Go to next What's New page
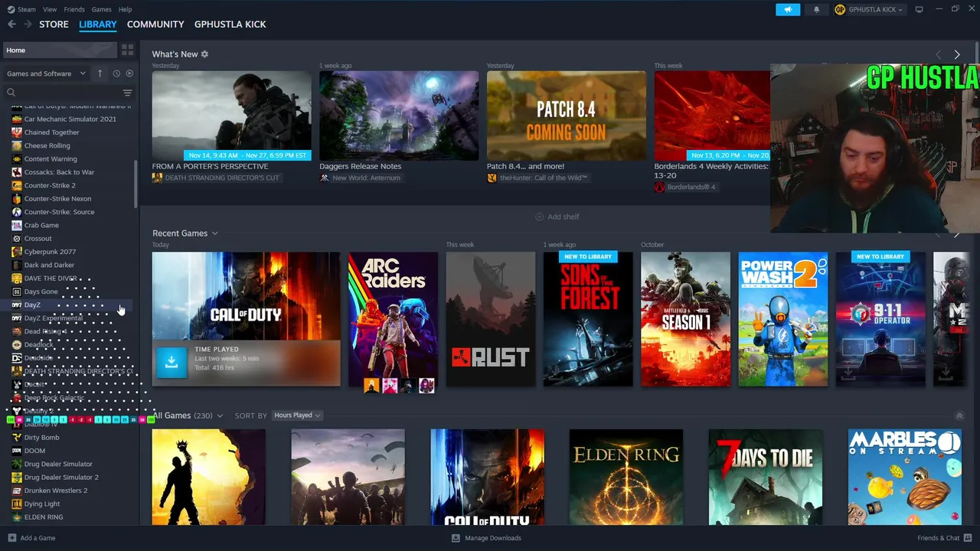 pos(956,54)
